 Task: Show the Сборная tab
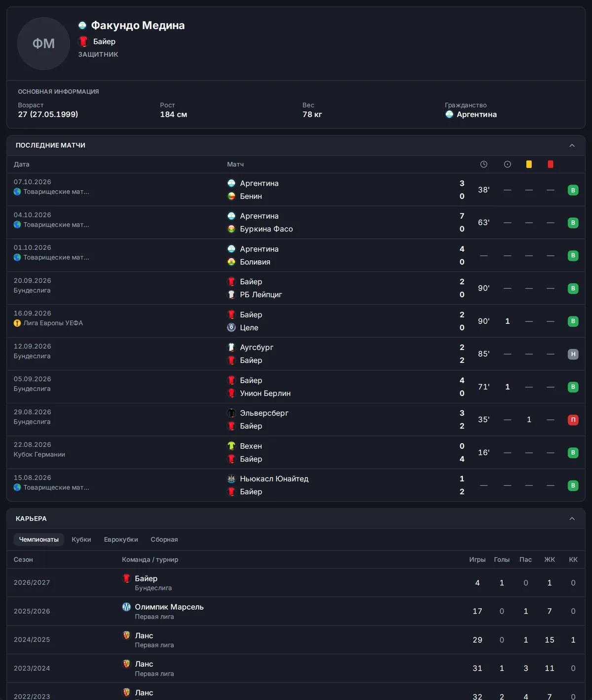[x=164, y=540]
